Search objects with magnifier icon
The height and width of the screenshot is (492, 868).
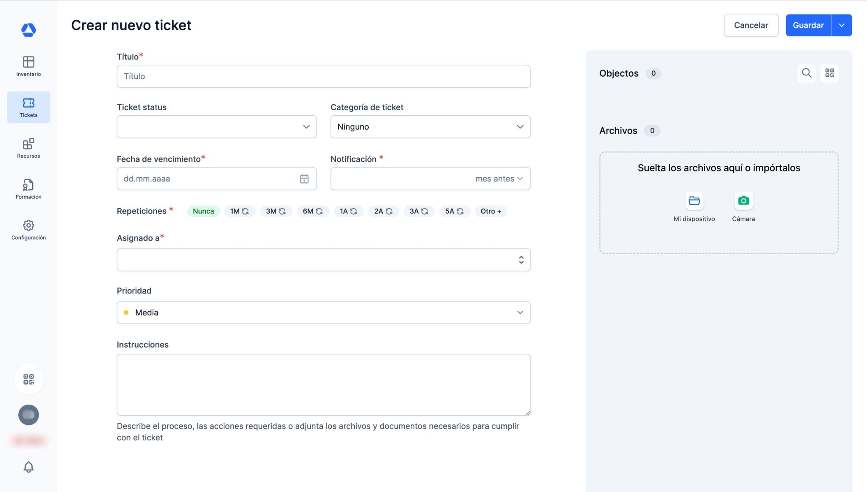click(x=807, y=73)
